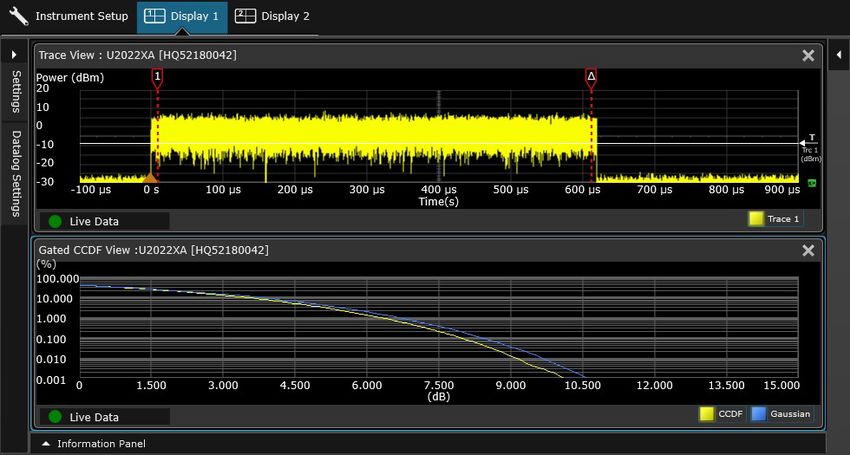This screenshot has height=455, width=850.
Task: Click the '600 µs' time axis value
Action: 583,190
